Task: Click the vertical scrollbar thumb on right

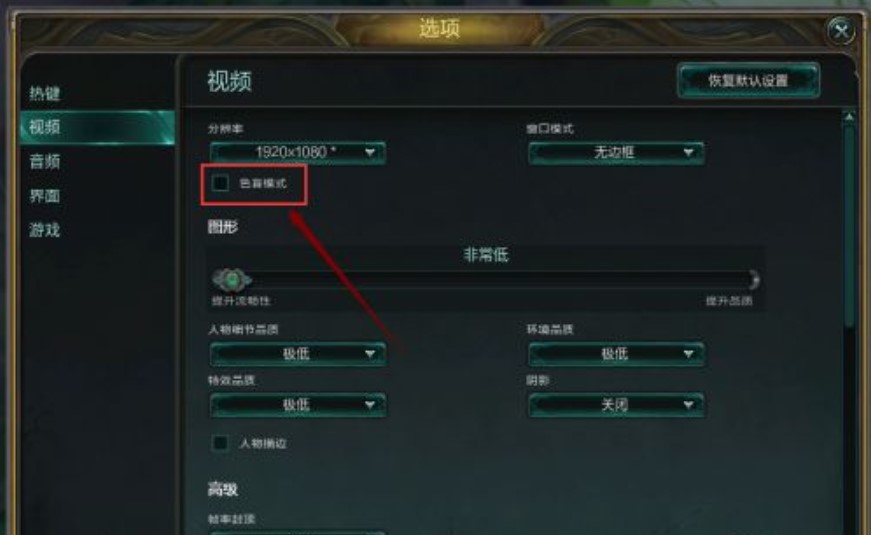Action: (x=849, y=225)
